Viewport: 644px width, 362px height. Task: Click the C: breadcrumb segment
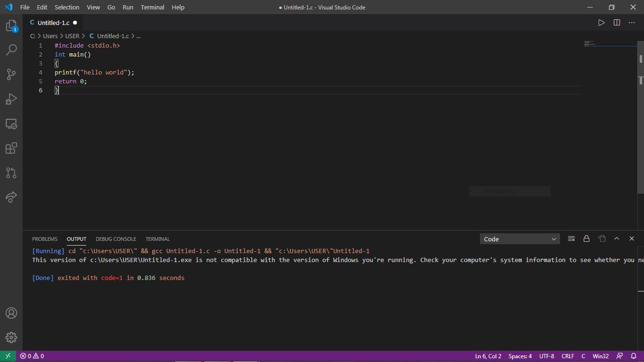point(33,36)
